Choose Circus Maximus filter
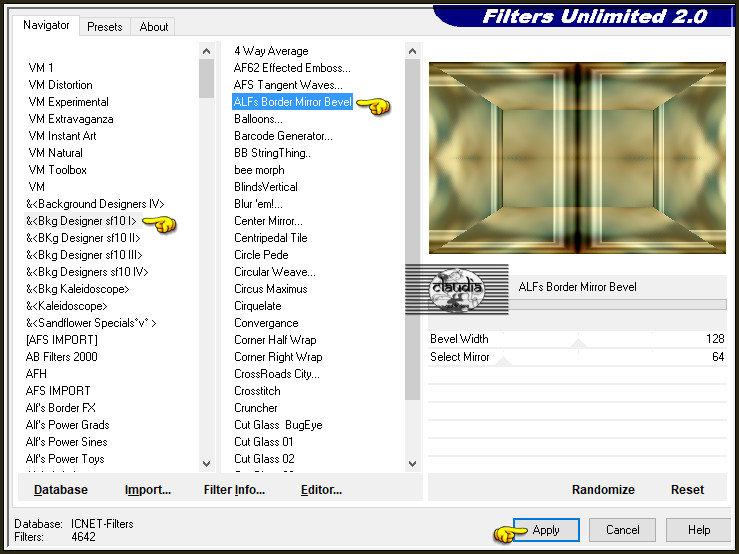The width and height of the screenshot is (739, 554). 271,289
